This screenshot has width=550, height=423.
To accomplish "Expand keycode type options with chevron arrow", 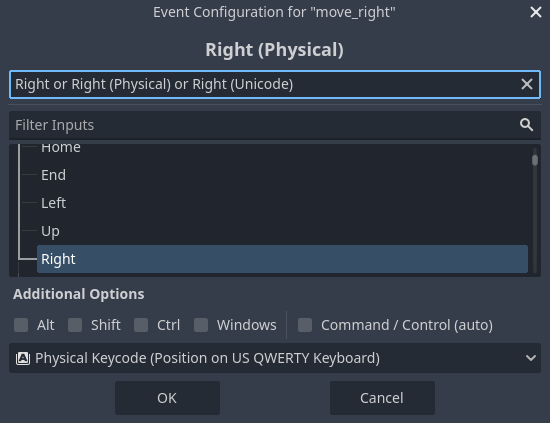I will (x=531, y=358).
